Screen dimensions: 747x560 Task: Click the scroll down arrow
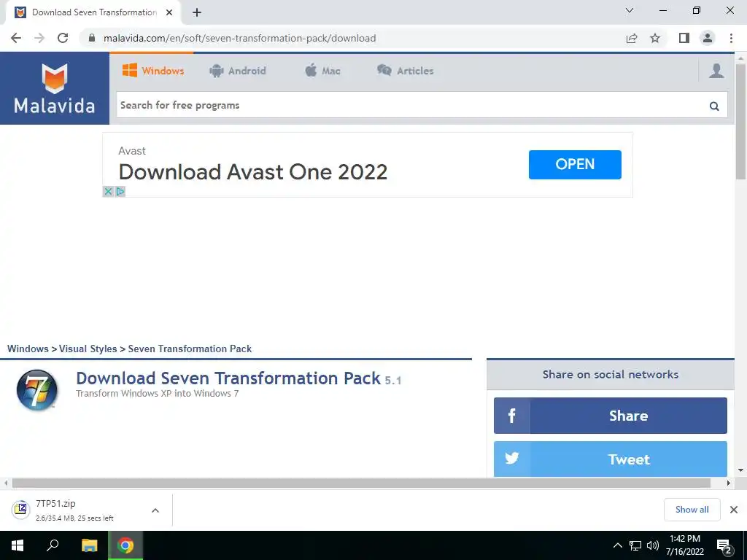[740, 470]
